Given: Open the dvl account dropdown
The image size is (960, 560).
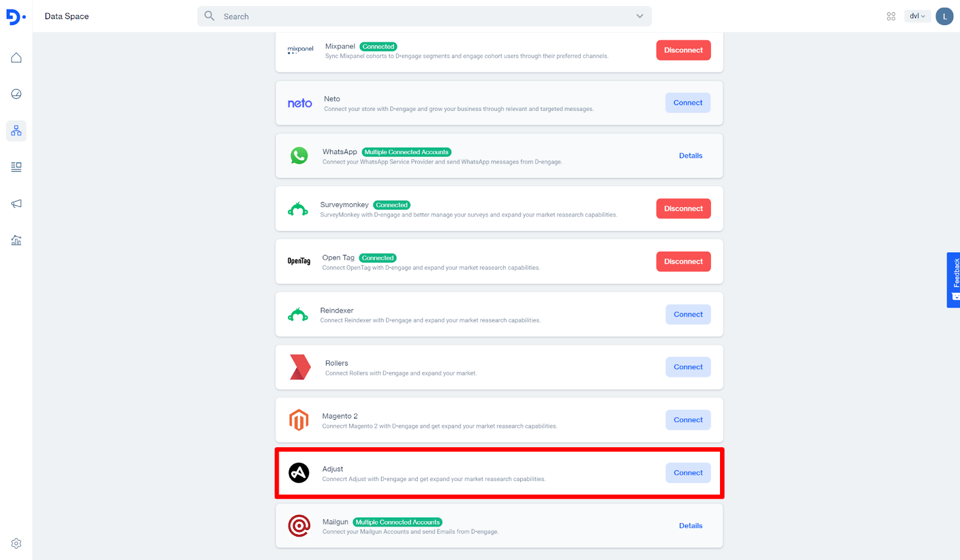Looking at the screenshot, I should tap(917, 16).
